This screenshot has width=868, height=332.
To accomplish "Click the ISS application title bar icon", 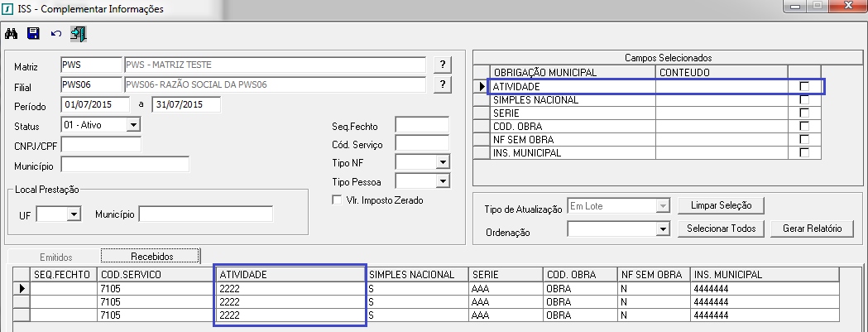I will click(x=7, y=9).
